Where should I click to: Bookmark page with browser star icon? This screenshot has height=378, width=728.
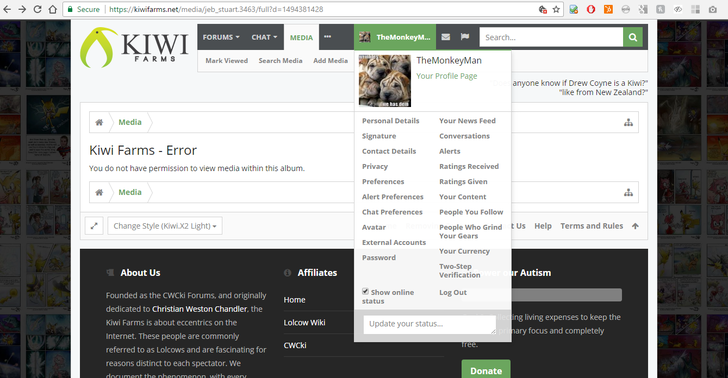556,9
